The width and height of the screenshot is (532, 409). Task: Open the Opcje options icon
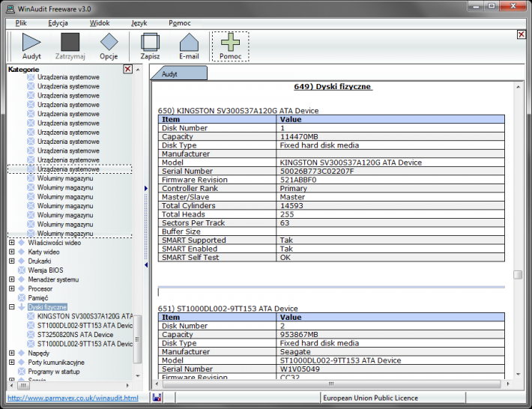(109, 42)
